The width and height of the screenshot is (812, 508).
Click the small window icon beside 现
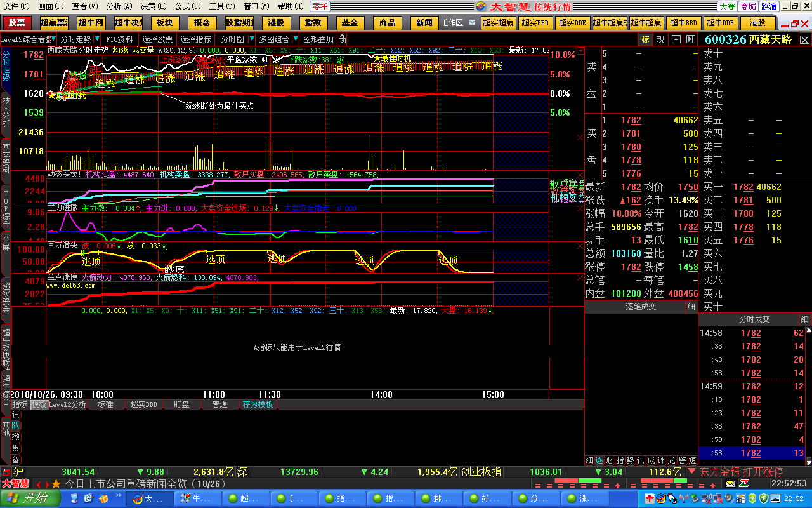[x=676, y=39]
